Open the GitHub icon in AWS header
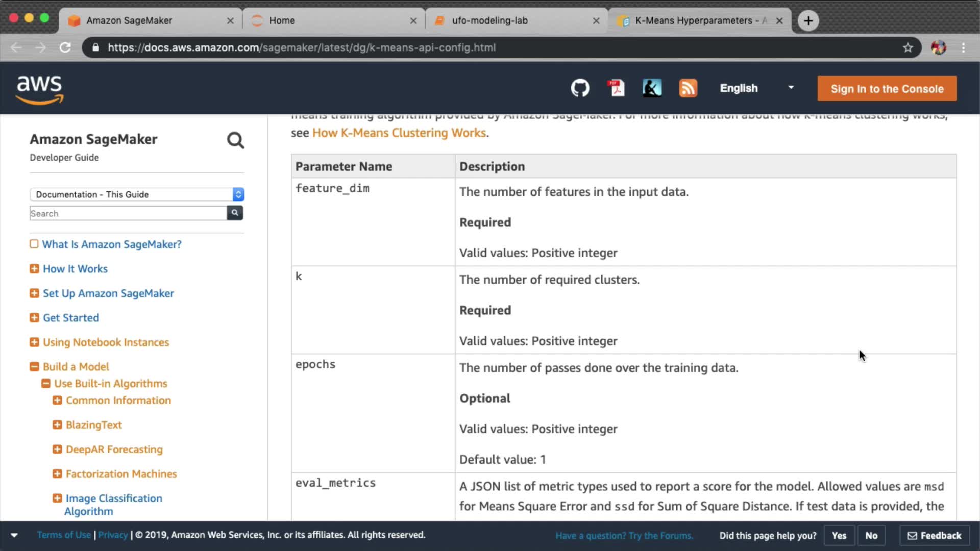 pyautogui.click(x=580, y=88)
